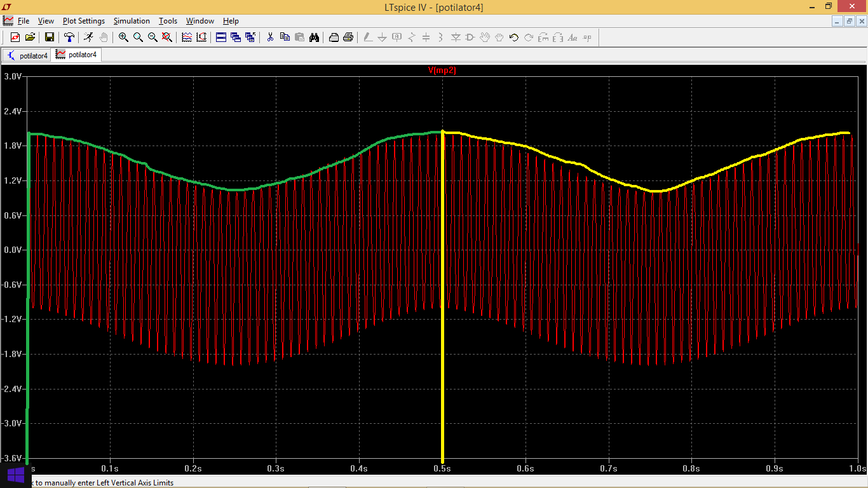Click the Diode component icon
This screenshot has height=488, width=868.
(x=456, y=37)
